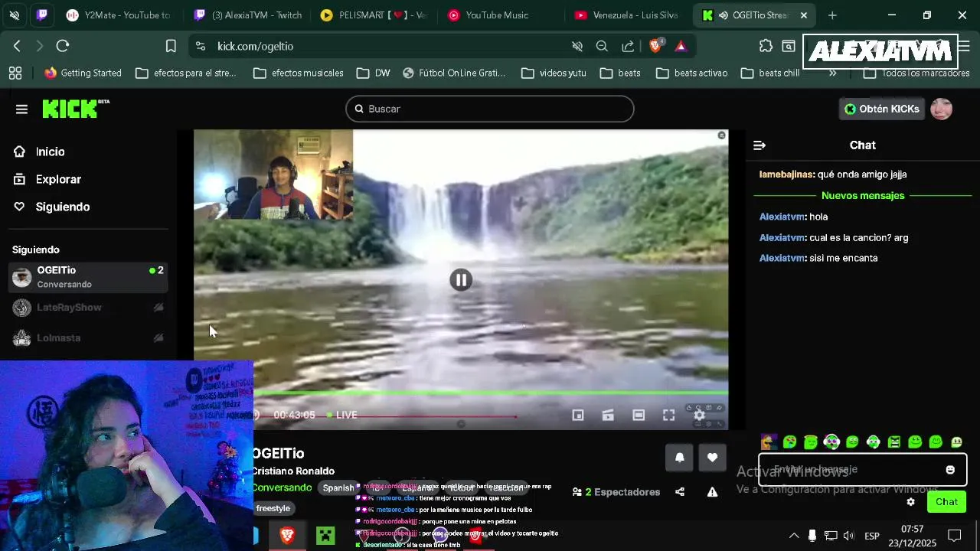
Task: Close the OGEITio Stream tab
Action: click(x=803, y=15)
